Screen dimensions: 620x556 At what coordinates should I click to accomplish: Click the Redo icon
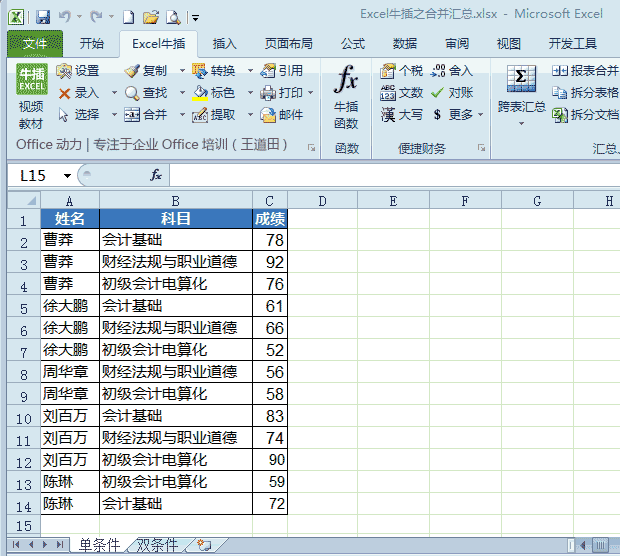(x=96, y=17)
